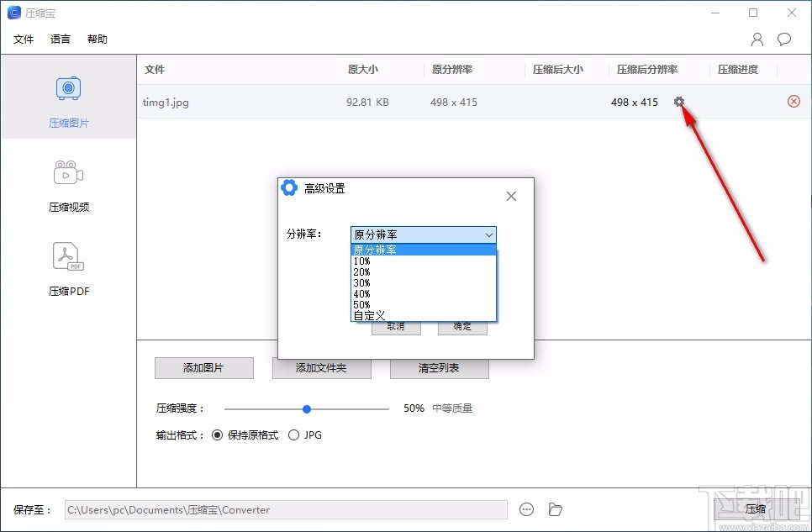Open the 语言 menu
The height and width of the screenshot is (532, 812).
pyautogui.click(x=59, y=39)
